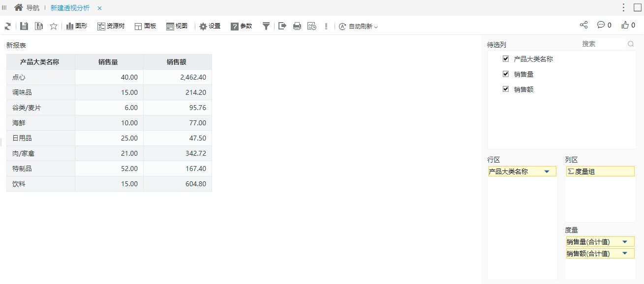Select the 度量组 item in column area
The width and height of the screenshot is (644, 284).
pyautogui.click(x=600, y=171)
